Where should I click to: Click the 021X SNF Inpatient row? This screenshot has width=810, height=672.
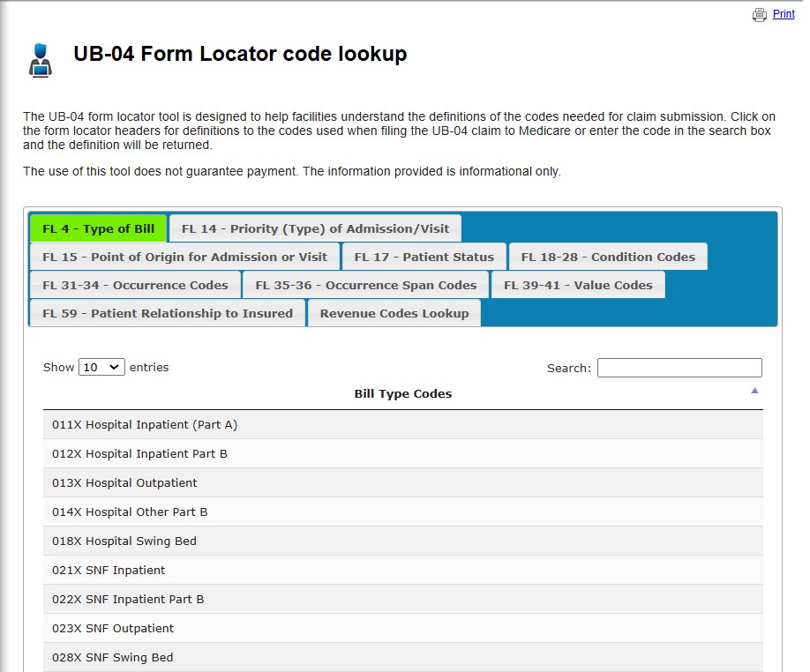pos(403,570)
